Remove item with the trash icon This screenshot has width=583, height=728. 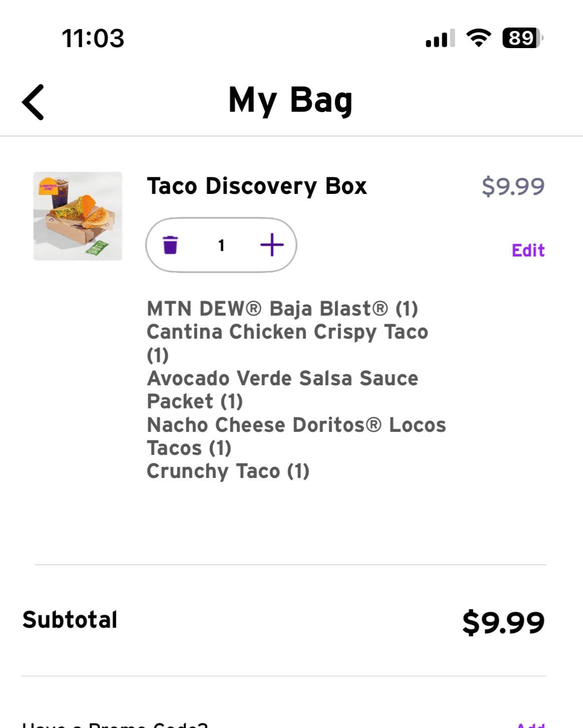[x=170, y=245]
